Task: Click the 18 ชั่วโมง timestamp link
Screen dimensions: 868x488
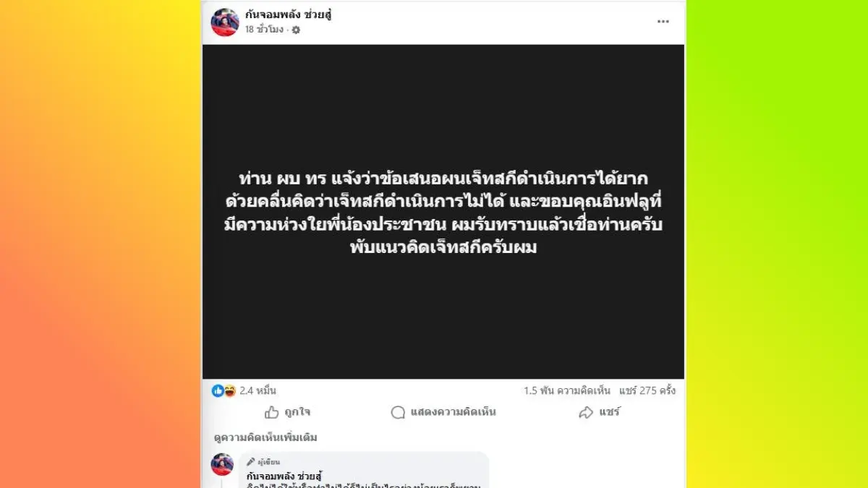Action: click(264, 30)
